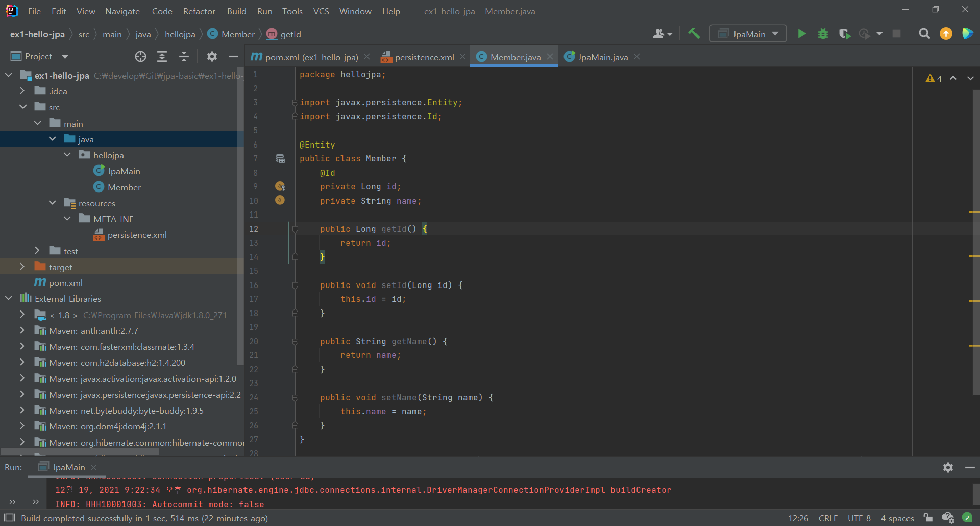This screenshot has height=526, width=980.
Task: Click entity gutter icon on line 7
Action: [280, 158]
